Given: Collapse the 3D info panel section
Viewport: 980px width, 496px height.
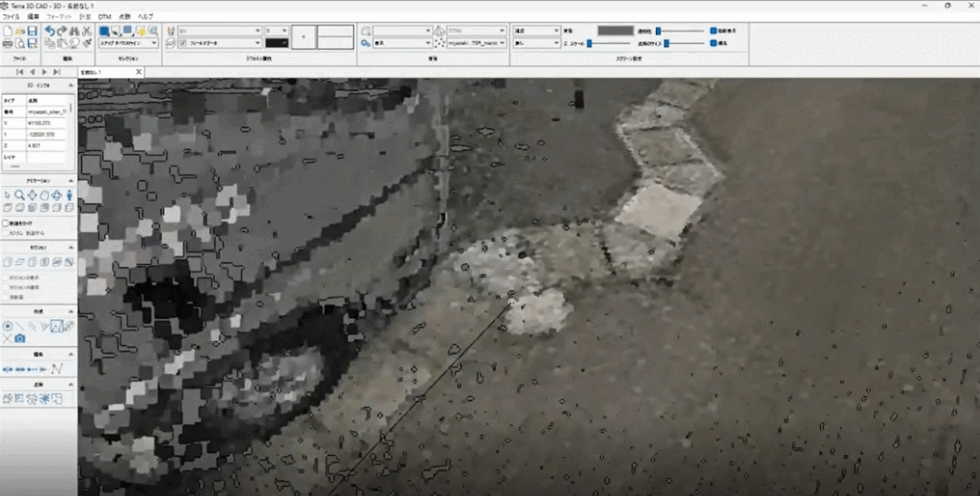Looking at the screenshot, I should (71, 86).
